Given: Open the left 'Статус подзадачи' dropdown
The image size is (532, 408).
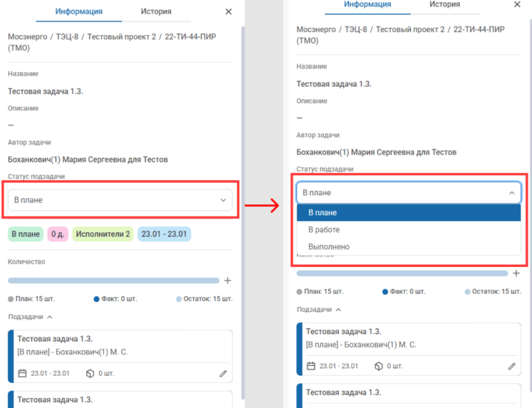Looking at the screenshot, I should (120, 200).
